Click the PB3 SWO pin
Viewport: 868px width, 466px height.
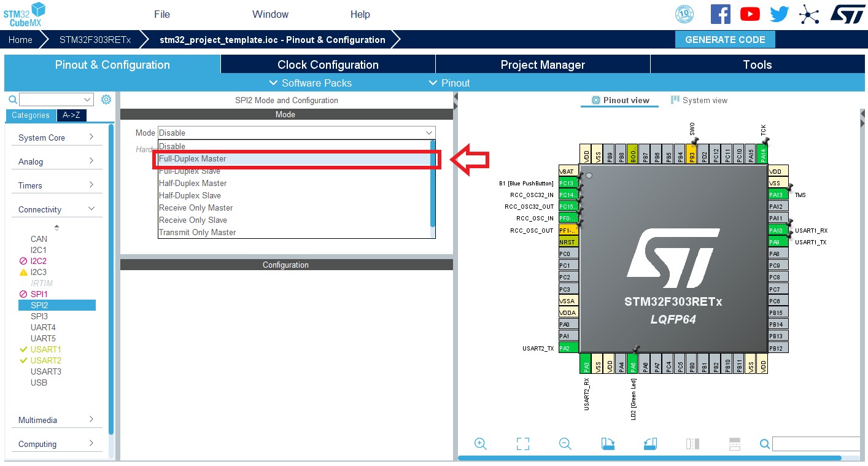coord(692,153)
